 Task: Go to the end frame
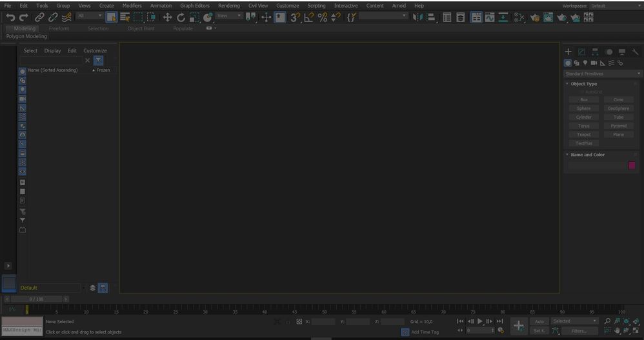(x=499, y=321)
